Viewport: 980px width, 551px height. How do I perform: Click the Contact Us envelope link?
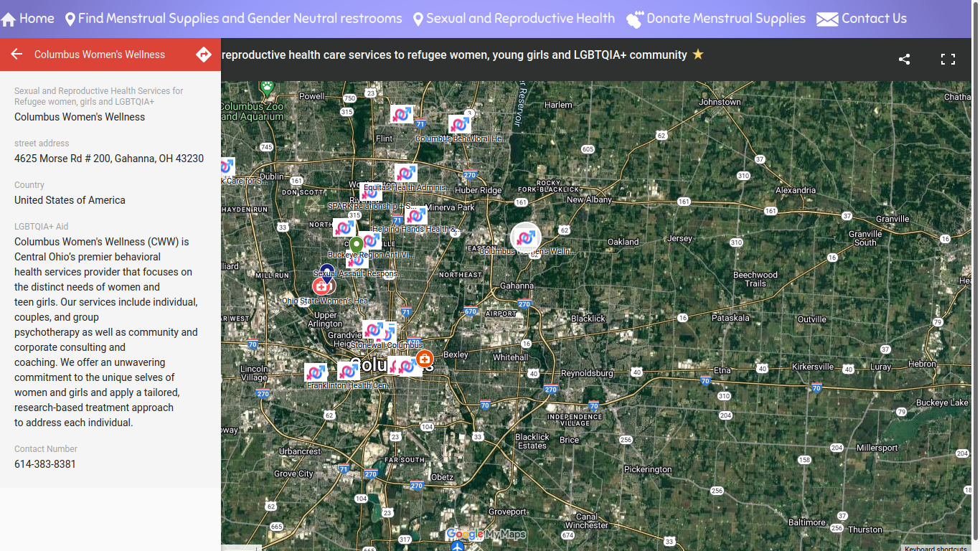pos(862,19)
